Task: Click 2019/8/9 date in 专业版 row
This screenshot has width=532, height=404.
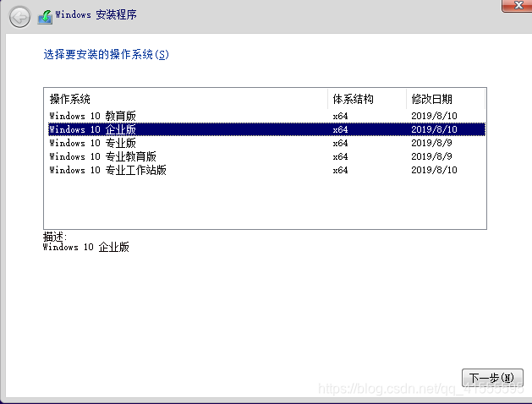Action: [x=431, y=143]
